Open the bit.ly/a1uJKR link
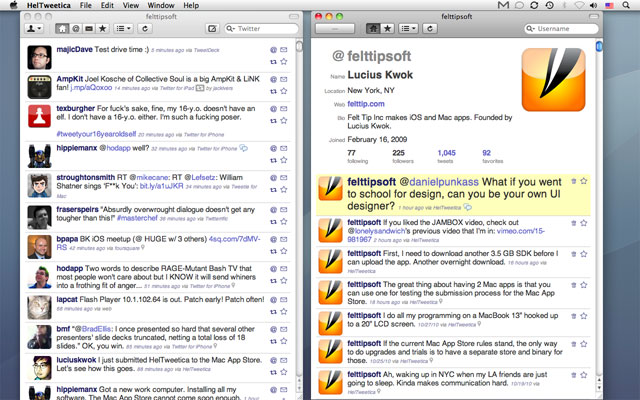The image size is (640, 400). click(162, 186)
